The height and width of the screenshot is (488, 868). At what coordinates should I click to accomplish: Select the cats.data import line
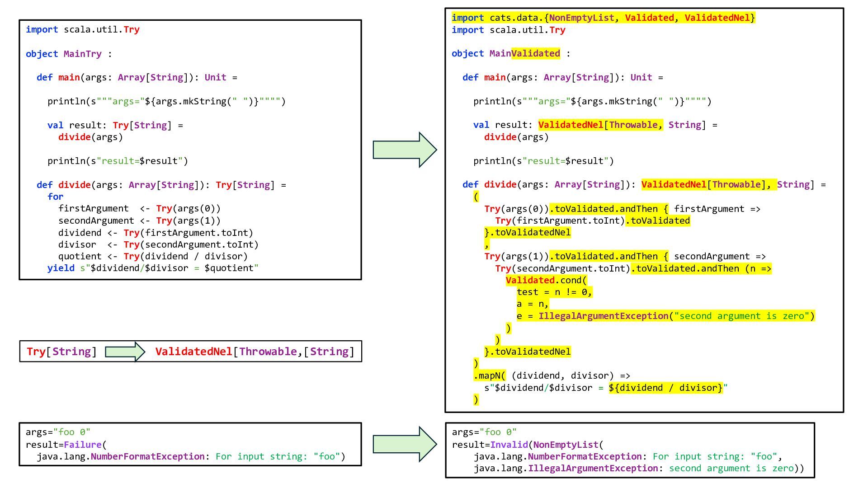point(603,18)
